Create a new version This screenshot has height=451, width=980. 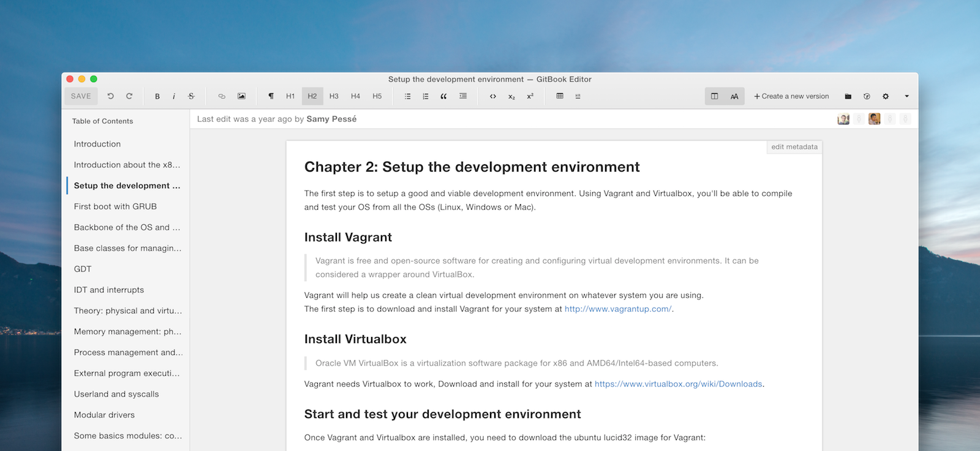pyautogui.click(x=791, y=96)
